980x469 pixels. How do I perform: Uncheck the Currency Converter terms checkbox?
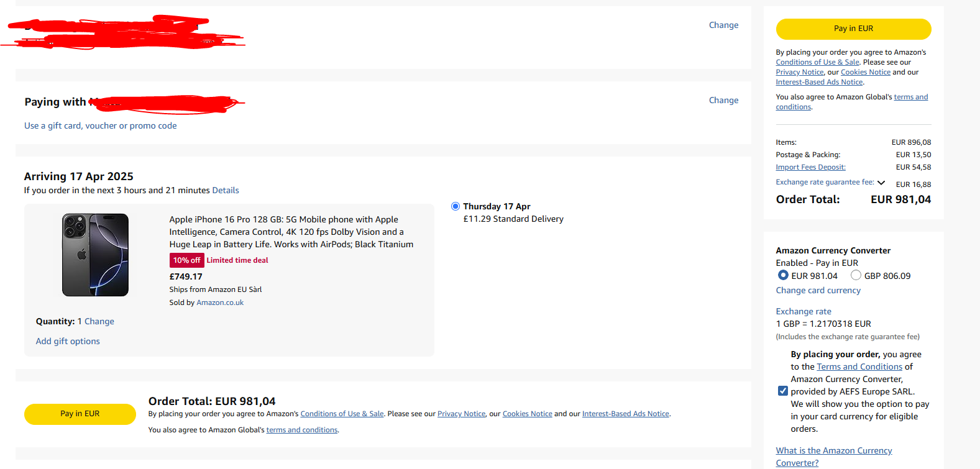(783, 391)
